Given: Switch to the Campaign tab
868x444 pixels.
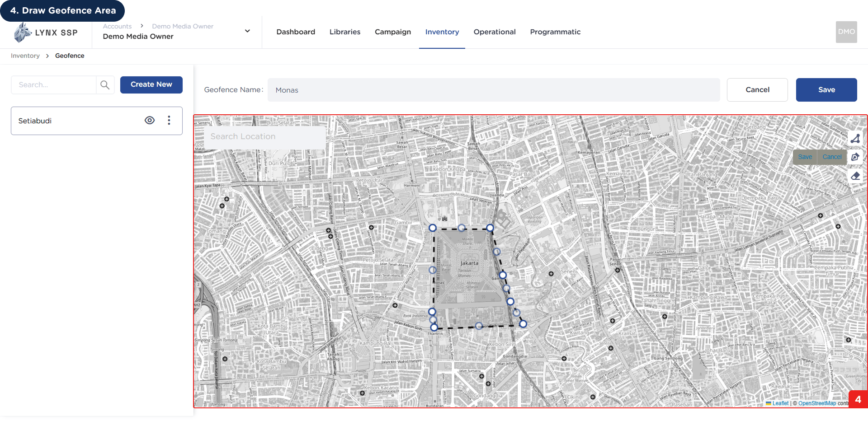Looking at the screenshot, I should pos(393,32).
